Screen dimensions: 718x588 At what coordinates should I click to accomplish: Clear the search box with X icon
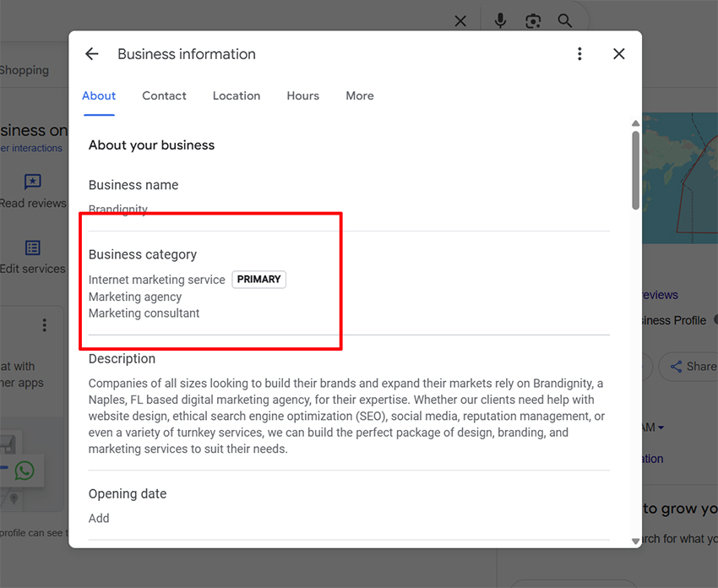pyautogui.click(x=460, y=21)
